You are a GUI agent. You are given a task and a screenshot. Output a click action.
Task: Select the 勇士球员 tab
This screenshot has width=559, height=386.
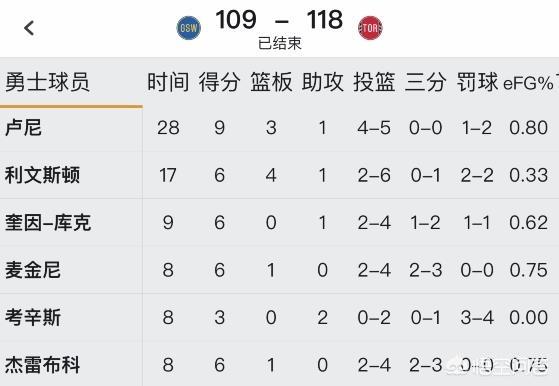point(47,82)
